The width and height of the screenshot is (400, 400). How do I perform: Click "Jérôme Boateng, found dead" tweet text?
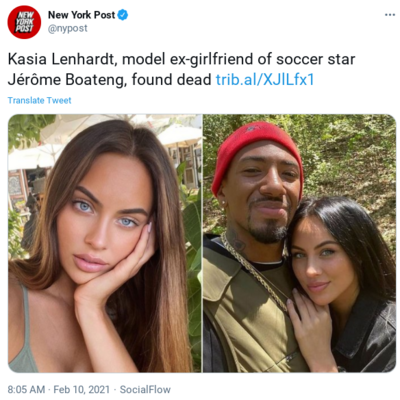tap(109, 80)
